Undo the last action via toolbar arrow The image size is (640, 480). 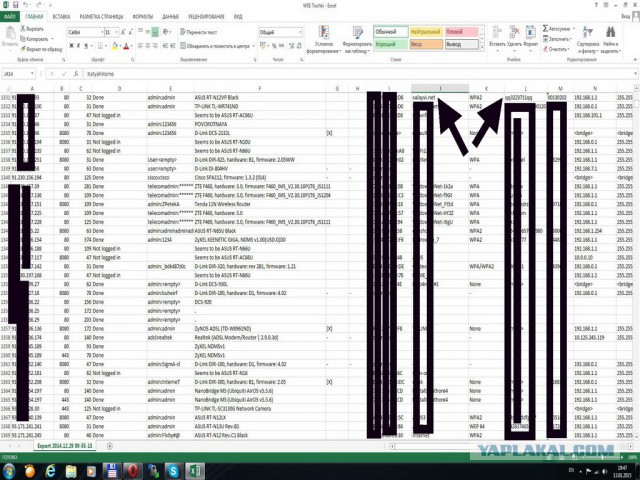[x=26, y=5]
